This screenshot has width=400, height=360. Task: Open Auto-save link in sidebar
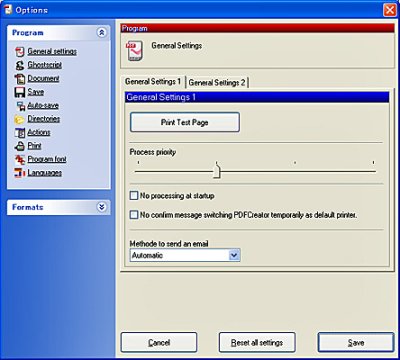(43, 106)
